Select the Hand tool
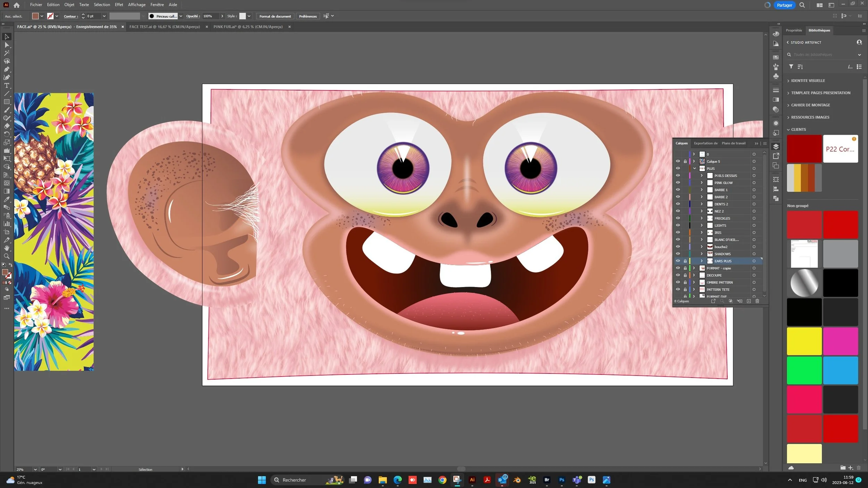Screen dimensions: 868x488 pyautogui.click(x=7, y=248)
